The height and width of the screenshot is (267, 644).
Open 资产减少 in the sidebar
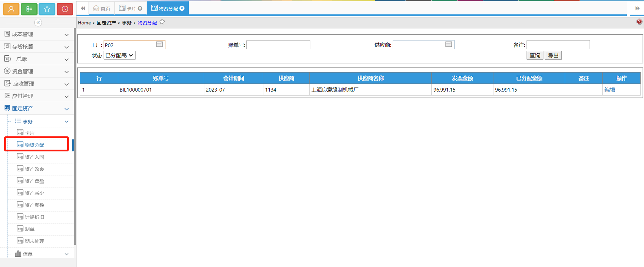[x=41, y=193]
